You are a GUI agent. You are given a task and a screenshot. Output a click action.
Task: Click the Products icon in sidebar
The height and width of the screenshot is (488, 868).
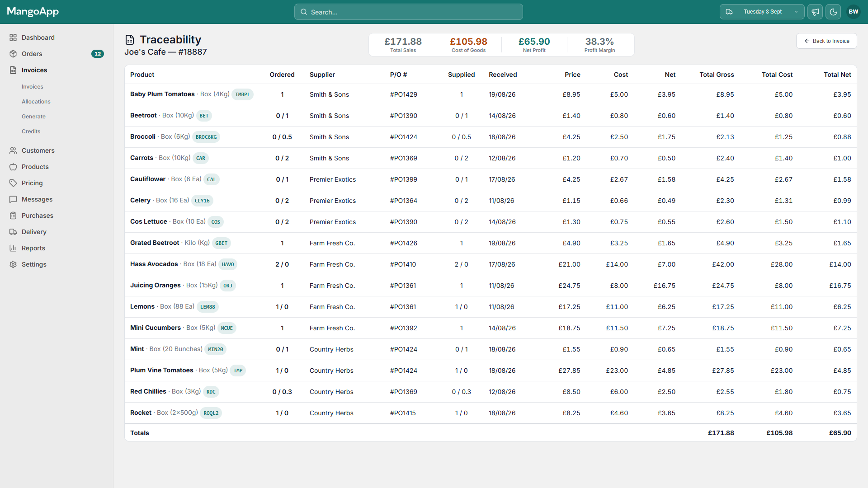coord(13,167)
